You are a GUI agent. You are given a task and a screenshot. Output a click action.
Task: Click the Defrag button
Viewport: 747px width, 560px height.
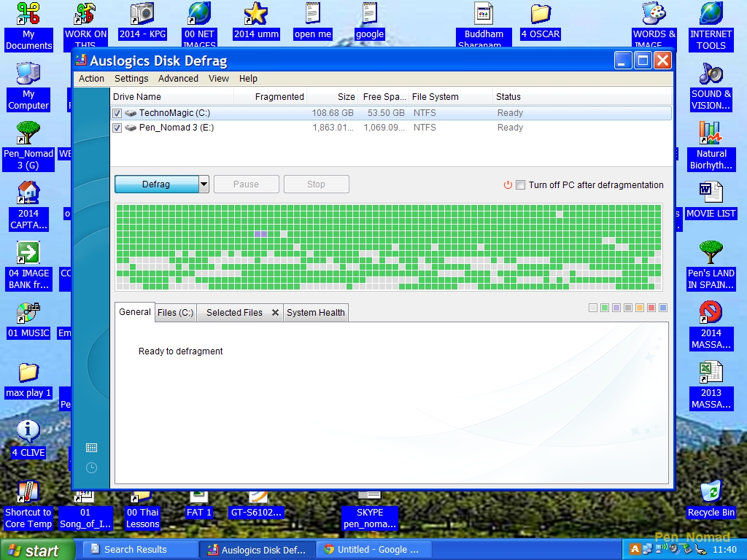coord(156,184)
